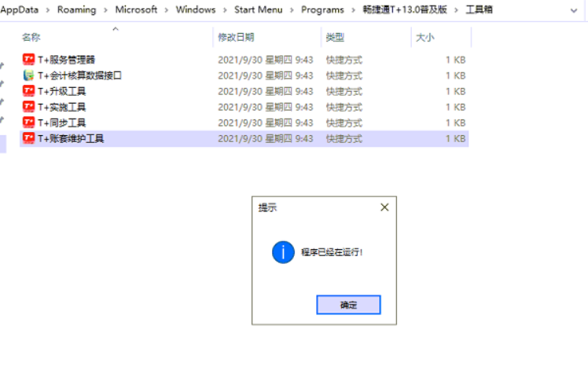Viewport: 588px width, 374px height.
Task: Expand chevron after AppData in path
Action: [x=48, y=10]
